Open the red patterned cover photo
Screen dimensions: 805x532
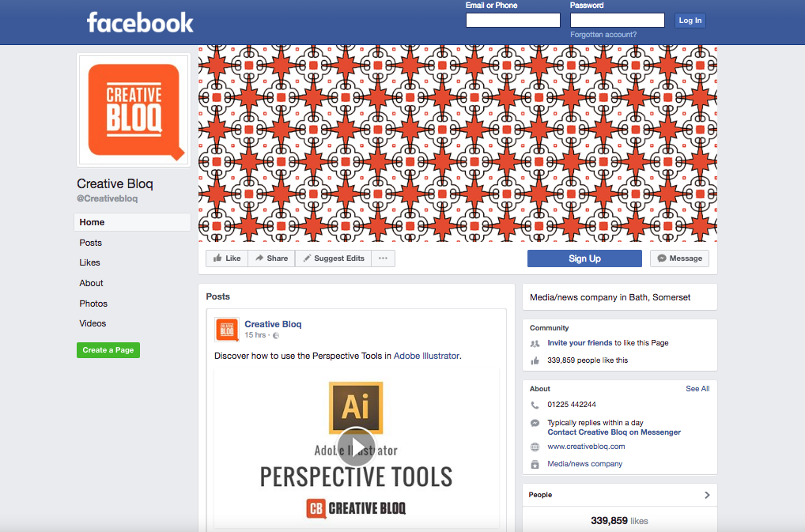pyautogui.click(x=457, y=143)
